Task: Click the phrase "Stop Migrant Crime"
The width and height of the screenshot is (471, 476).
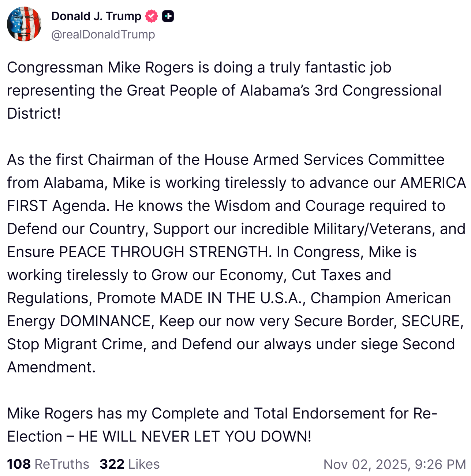Action: (75, 345)
